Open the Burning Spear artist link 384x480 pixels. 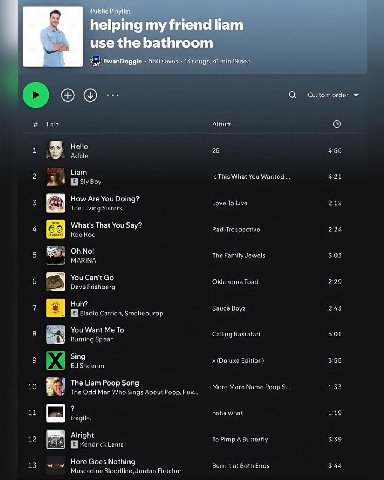click(92, 339)
